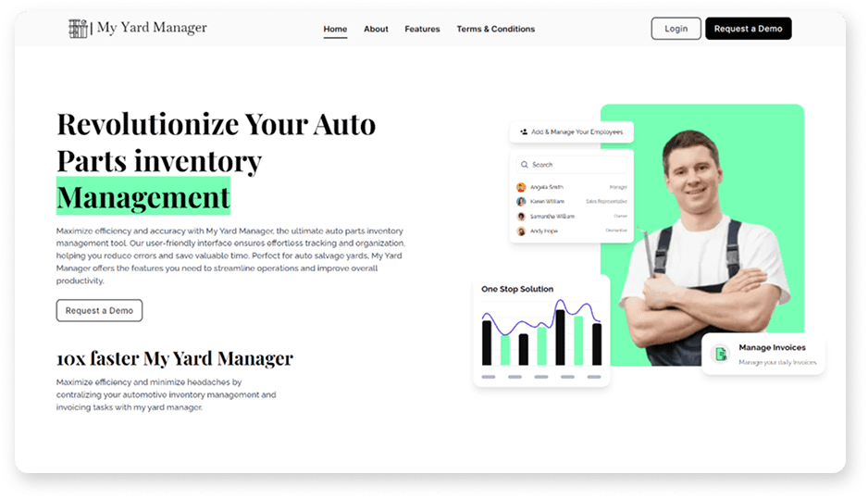The width and height of the screenshot is (868, 499).
Task: Click the add-employee person icon
Action: [x=523, y=131]
